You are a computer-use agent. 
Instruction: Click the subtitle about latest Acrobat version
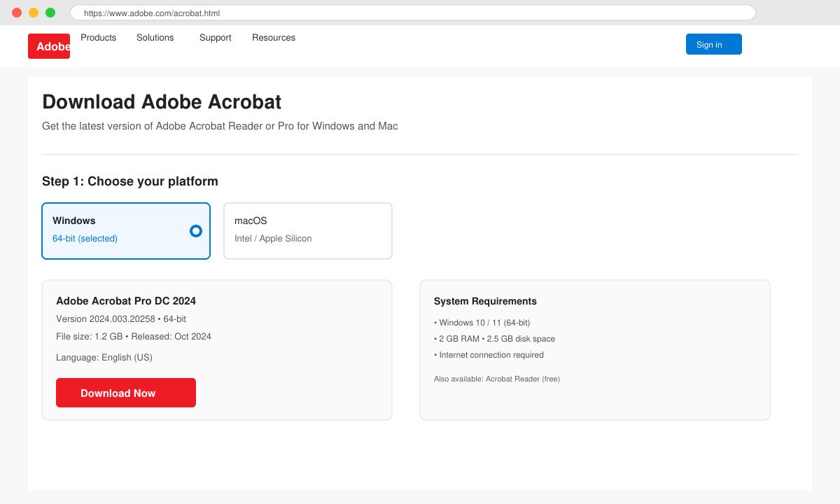click(220, 127)
